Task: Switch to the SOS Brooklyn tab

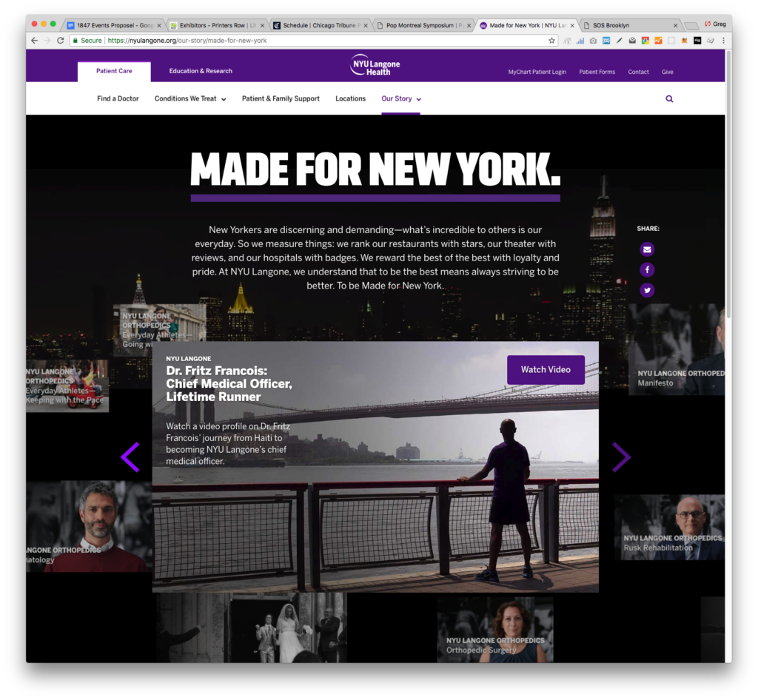Action: coord(630,26)
